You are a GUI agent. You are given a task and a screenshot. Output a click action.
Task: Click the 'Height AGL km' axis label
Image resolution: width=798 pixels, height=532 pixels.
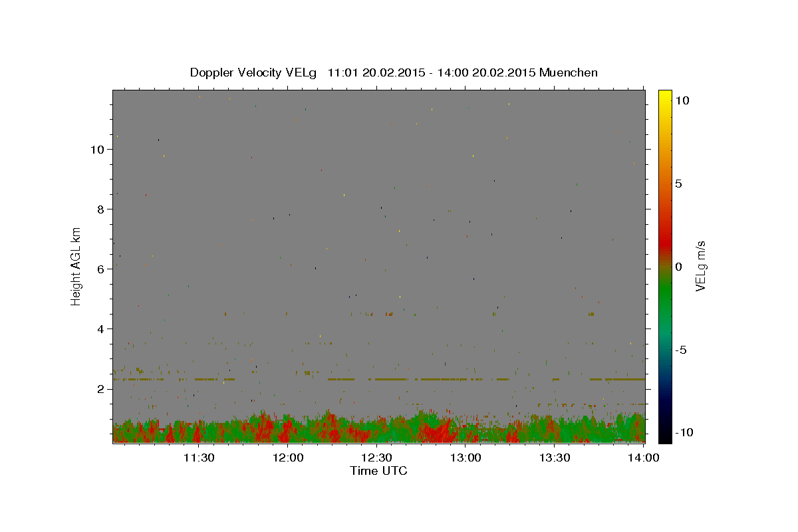(76, 266)
